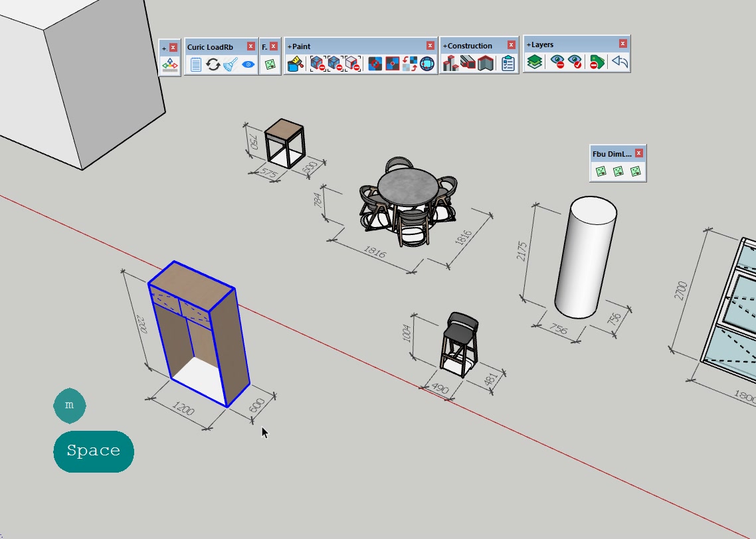Viewport: 756px width, 539px height.
Task: Click the green tag with red minus icon
Action: click(597, 62)
